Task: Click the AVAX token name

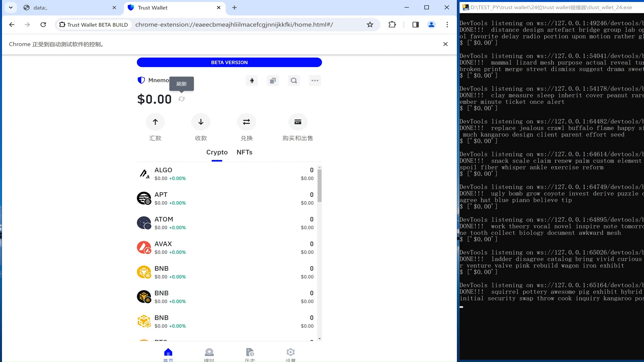Action: 163,244
